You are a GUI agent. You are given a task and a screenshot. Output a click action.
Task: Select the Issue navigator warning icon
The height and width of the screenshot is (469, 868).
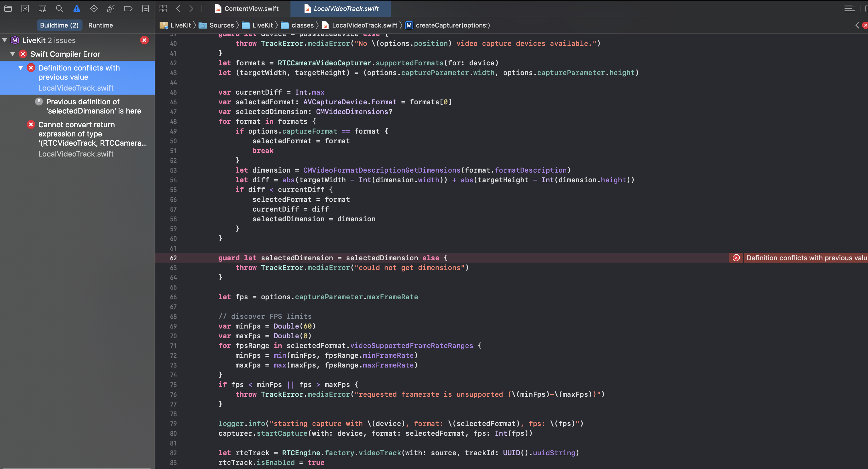pyautogui.click(x=77, y=8)
